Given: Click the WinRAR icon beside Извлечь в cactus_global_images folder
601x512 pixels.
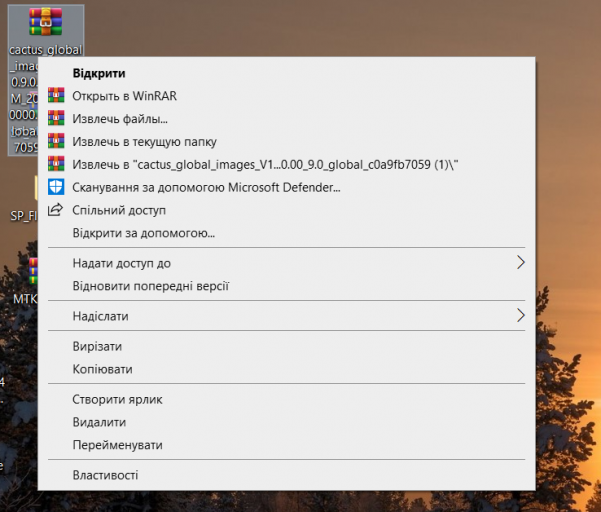Looking at the screenshot, I should [x=56, y=164].
